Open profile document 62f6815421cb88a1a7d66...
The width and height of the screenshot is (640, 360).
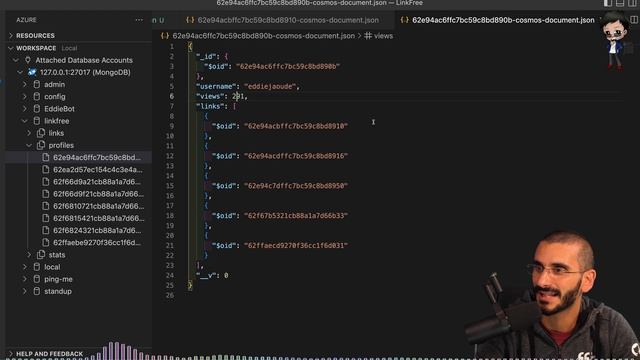[x=98, y=218]
